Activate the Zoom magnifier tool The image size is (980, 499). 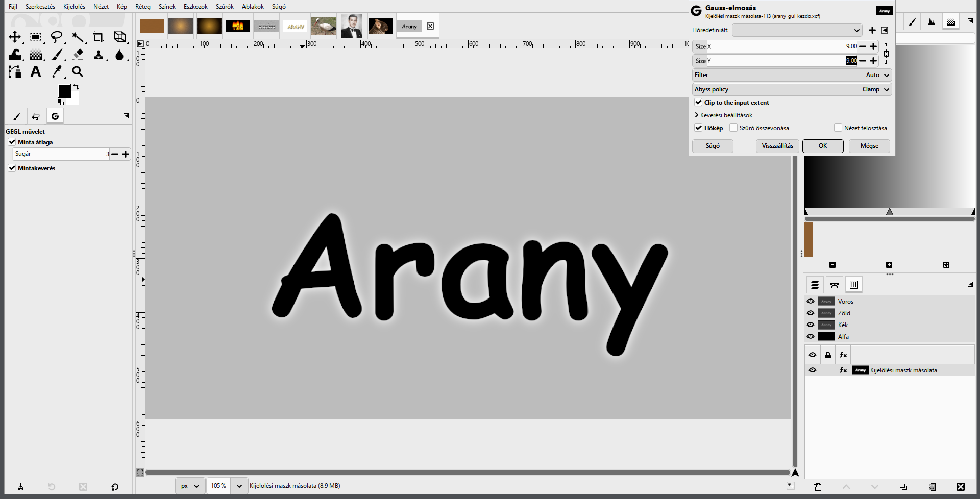(78, 72)
